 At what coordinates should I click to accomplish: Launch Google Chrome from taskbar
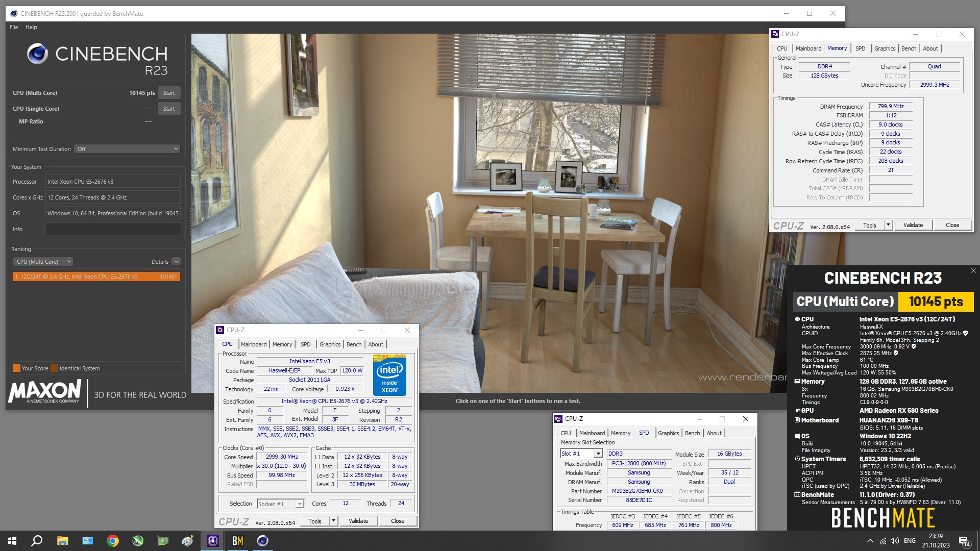point(113,541)
